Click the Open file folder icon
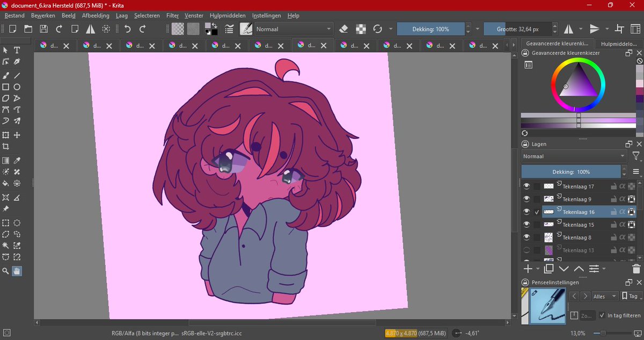Screen dimensions: 644x340 tap(28, 28)
